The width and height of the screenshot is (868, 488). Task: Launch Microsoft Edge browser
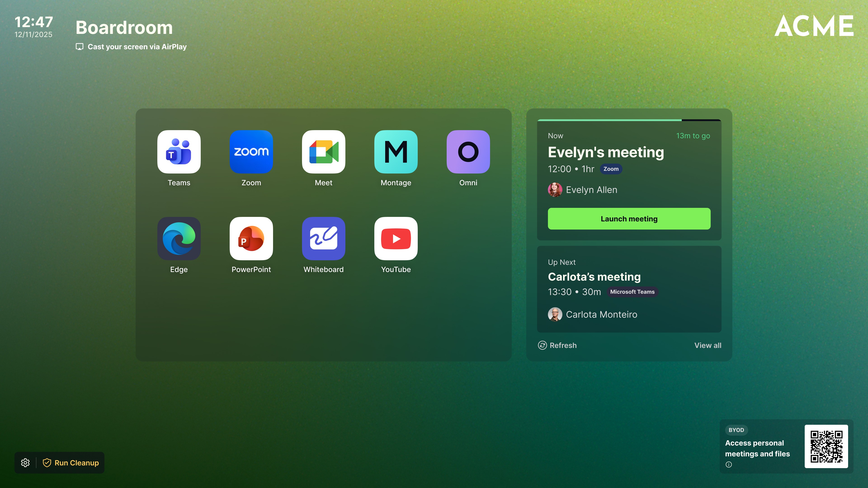tap(179, 238)
